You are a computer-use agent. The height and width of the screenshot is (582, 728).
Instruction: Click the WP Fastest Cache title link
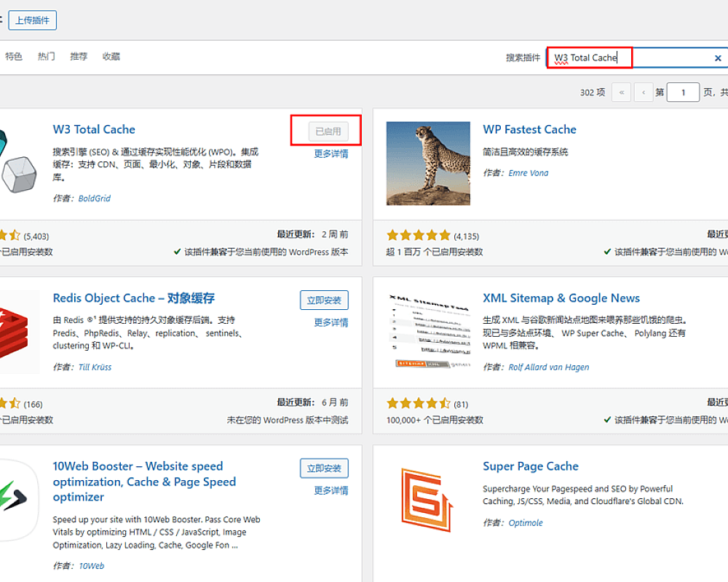529,129
